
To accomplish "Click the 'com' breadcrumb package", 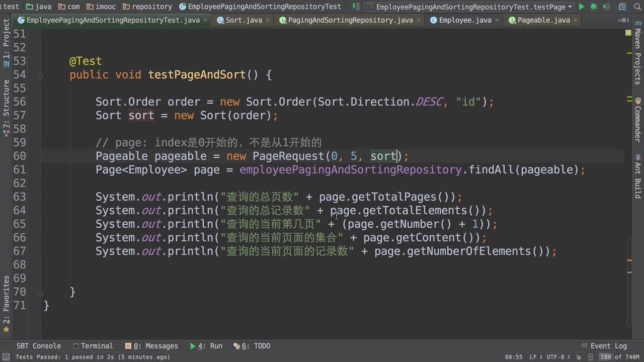I will click(69, 7).
